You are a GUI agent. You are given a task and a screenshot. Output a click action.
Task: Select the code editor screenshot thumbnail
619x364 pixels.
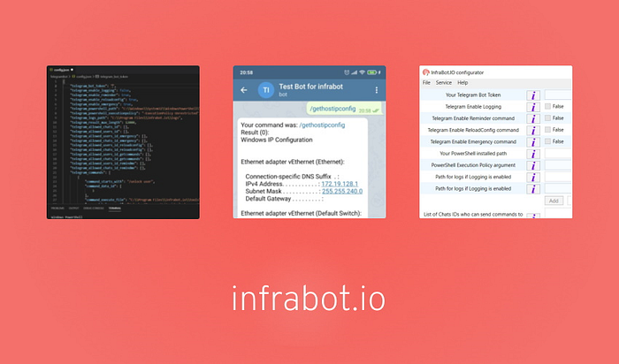pos(123,142)
